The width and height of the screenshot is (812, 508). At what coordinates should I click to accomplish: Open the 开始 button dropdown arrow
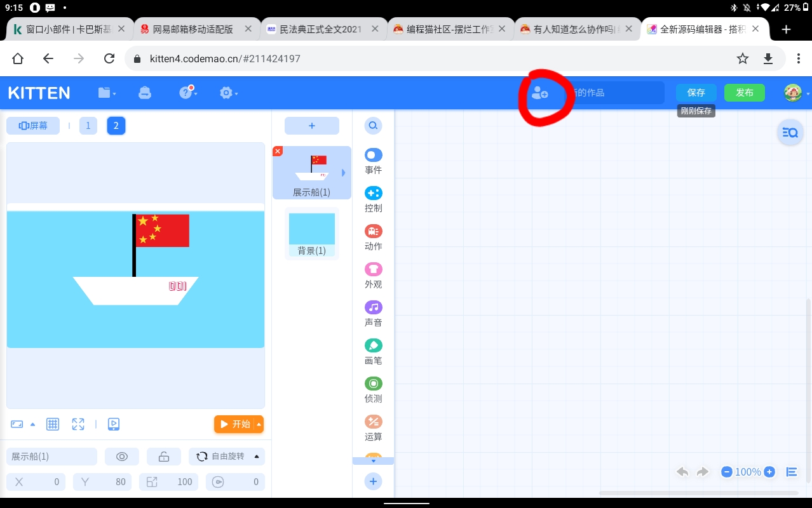pyautogui.click(x=259, y=424)
